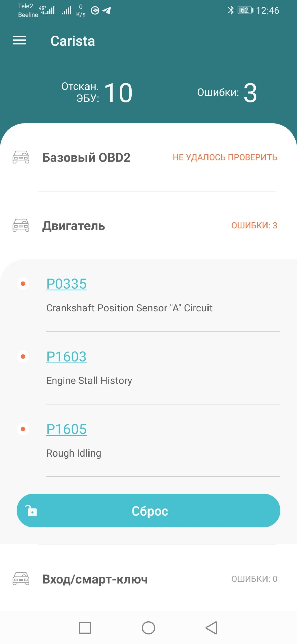
Task: Tap the НЕ УДАЛОСЬ ПРОВЕРИТЬ status
Action: [225, 157]
